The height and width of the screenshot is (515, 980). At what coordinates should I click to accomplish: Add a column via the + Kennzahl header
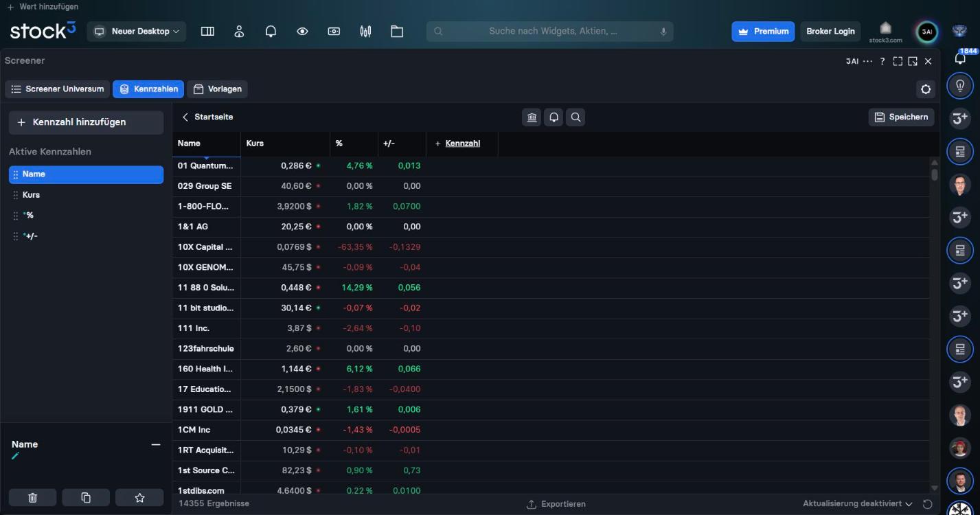coord(458,144)
